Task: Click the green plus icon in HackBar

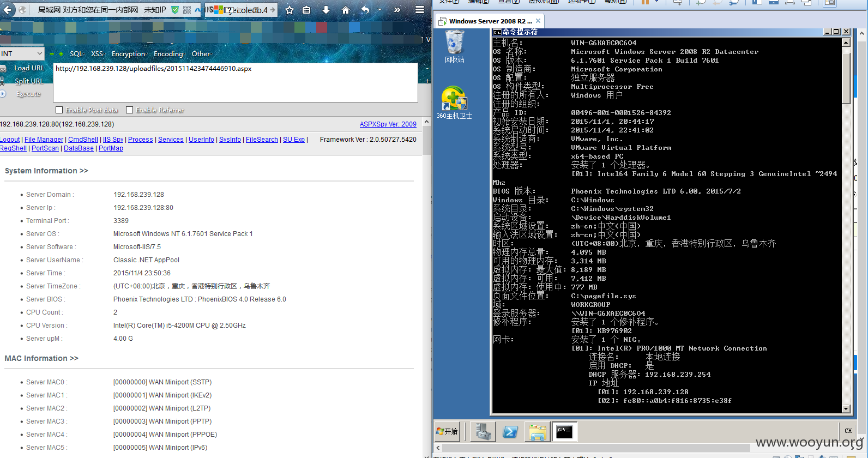Action: pyautogui.click(x=61, y=54)
